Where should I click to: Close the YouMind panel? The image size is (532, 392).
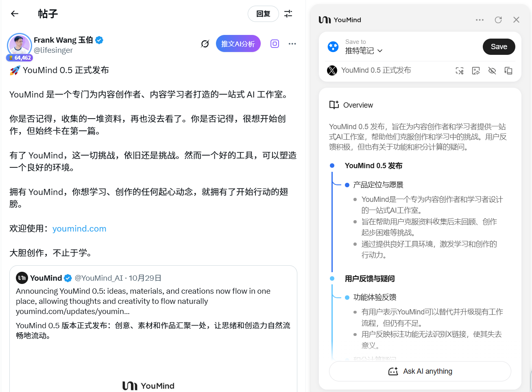(x=517, y=20)
